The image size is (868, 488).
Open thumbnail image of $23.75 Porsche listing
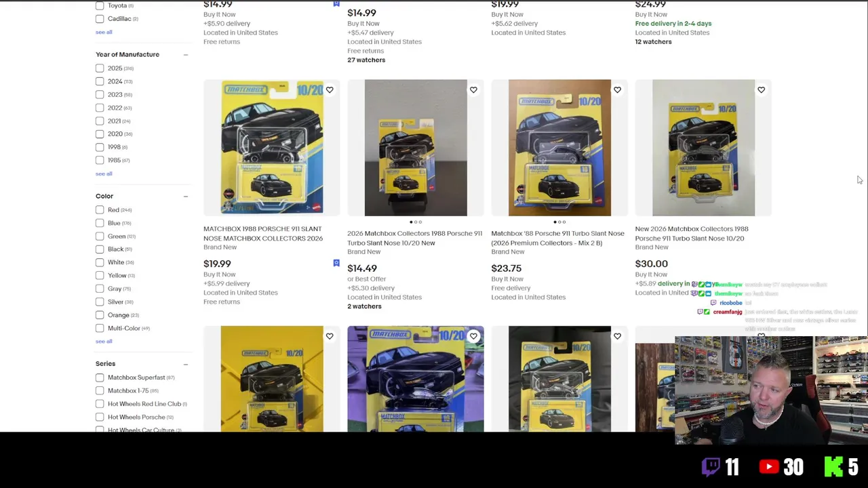click(x=559, y=148)
